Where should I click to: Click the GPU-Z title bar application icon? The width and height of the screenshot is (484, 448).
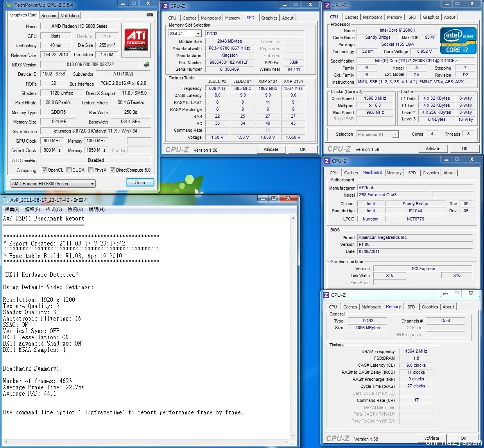(x=10, y=5)
